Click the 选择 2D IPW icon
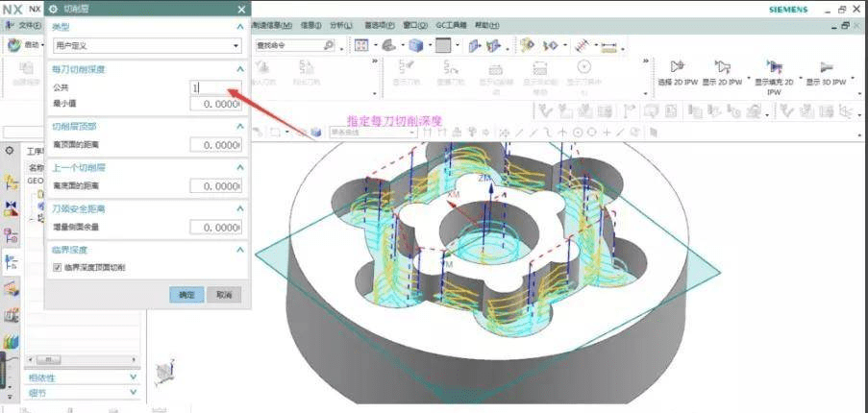This screenshot has width=868, height=413. pyautogui.click(x=677, y=67)
